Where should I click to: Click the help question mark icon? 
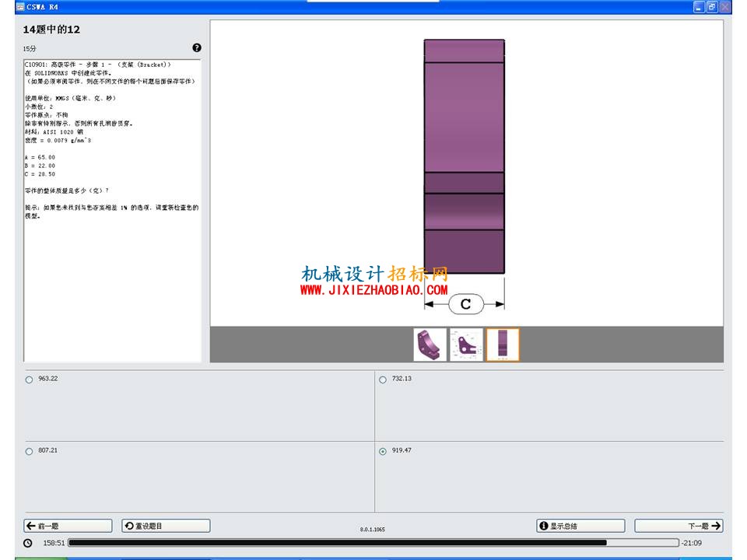(x=197, y=47)
